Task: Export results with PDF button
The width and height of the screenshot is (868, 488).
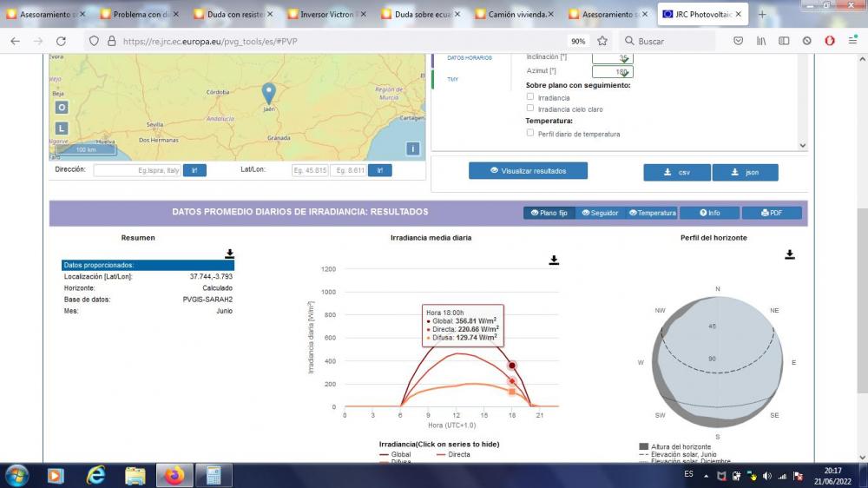Action: click(x=772, y=213)
